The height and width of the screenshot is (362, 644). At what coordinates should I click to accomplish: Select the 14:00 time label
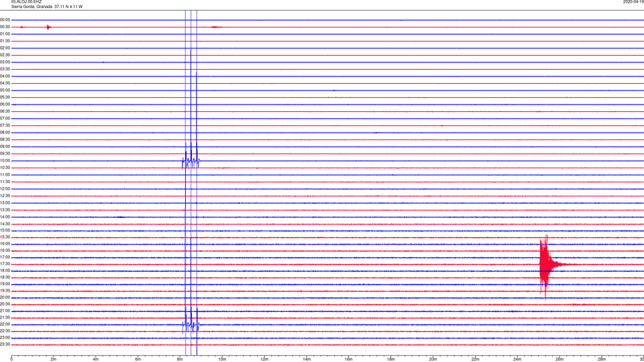pyautogui.click(x=5, y=217)
